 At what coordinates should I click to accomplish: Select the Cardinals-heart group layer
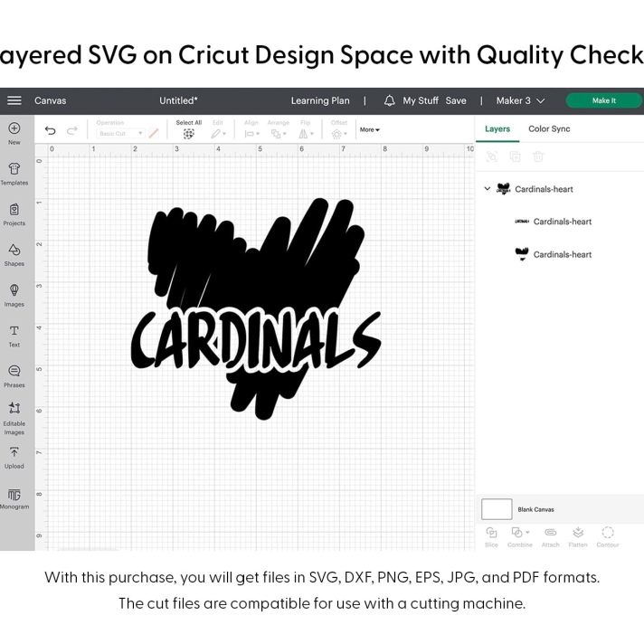[544, 189]
